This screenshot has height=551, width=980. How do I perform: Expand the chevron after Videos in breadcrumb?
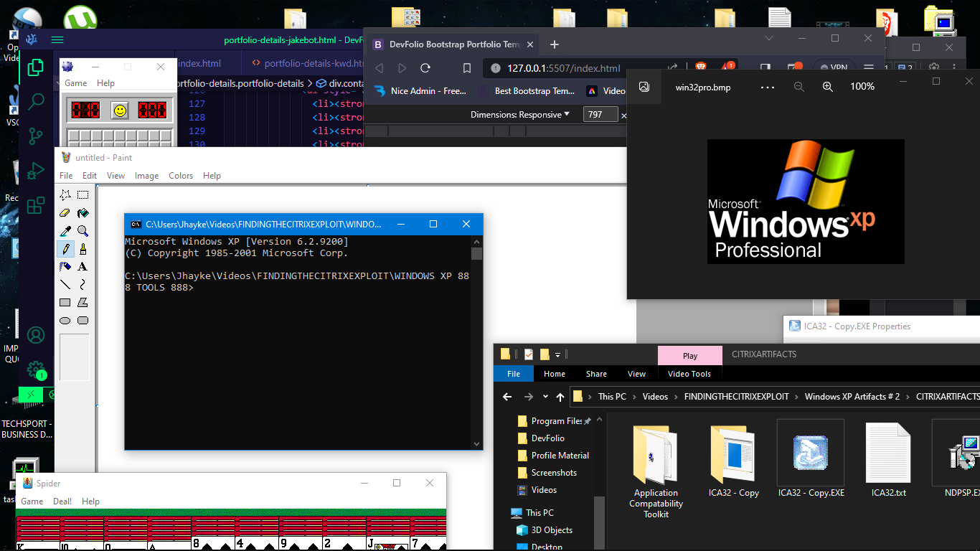click(676, 397)
